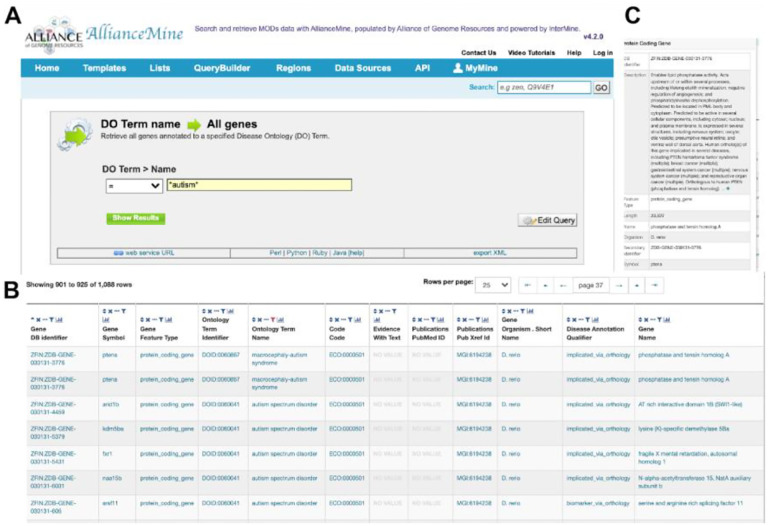This screenshot has height=526, width=768.
Task: Click the GO search button
Action: (601, 88)
